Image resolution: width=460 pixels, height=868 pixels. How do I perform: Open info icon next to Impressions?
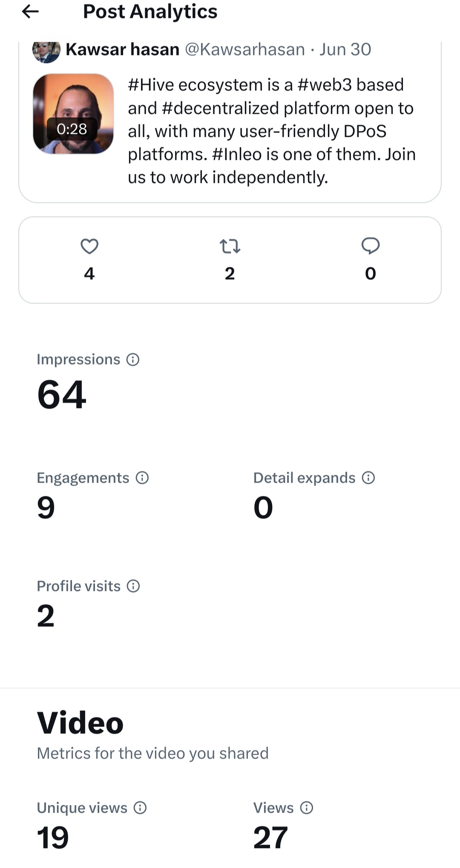[133, 360]
